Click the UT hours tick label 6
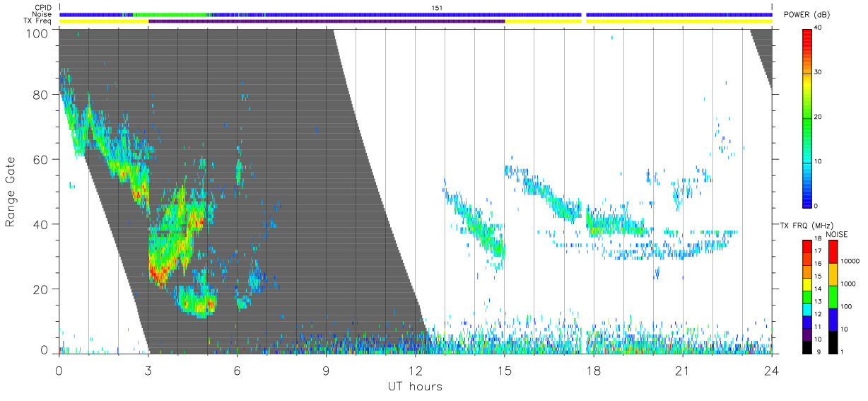 [237, 371]
